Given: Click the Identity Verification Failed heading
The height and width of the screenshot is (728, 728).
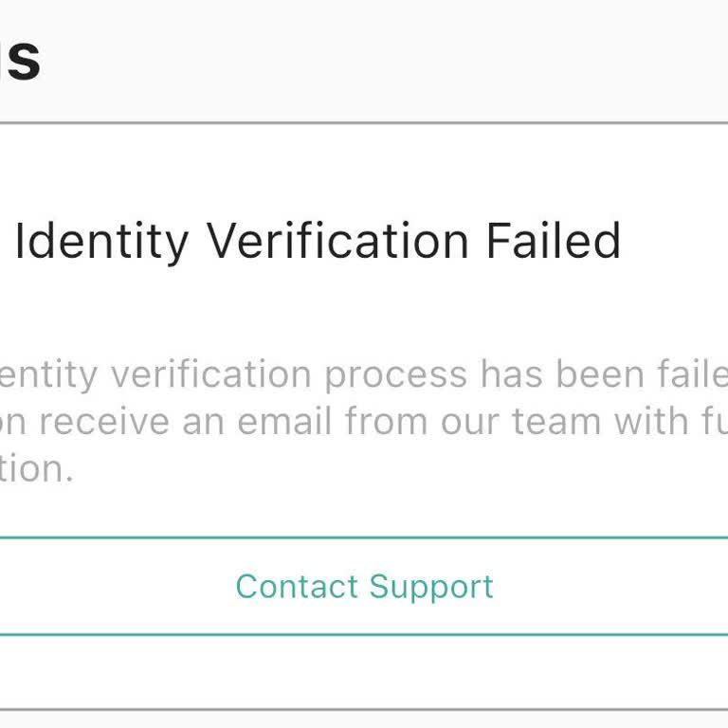Looking at the screenshot, I should (318, 241).
